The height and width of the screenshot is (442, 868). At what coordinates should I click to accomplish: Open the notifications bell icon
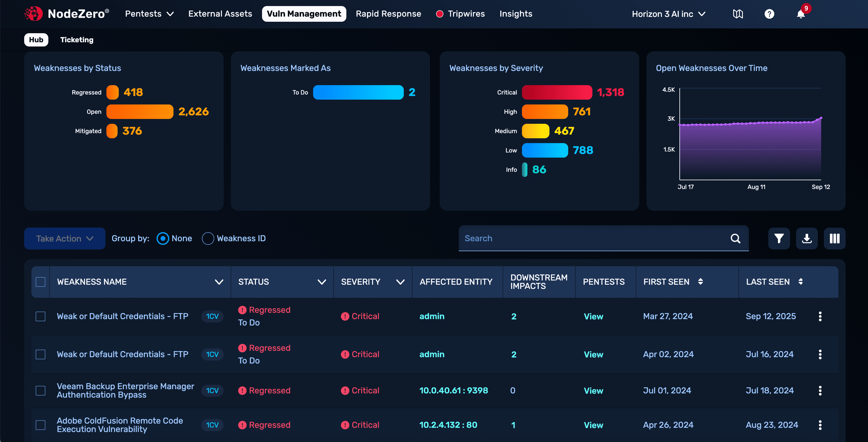(801, 14)
